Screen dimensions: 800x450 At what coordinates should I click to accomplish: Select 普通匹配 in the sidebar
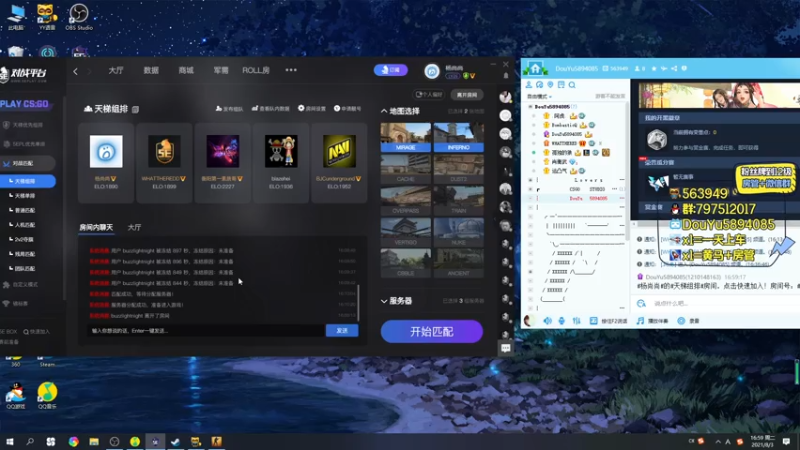[24, 210]
